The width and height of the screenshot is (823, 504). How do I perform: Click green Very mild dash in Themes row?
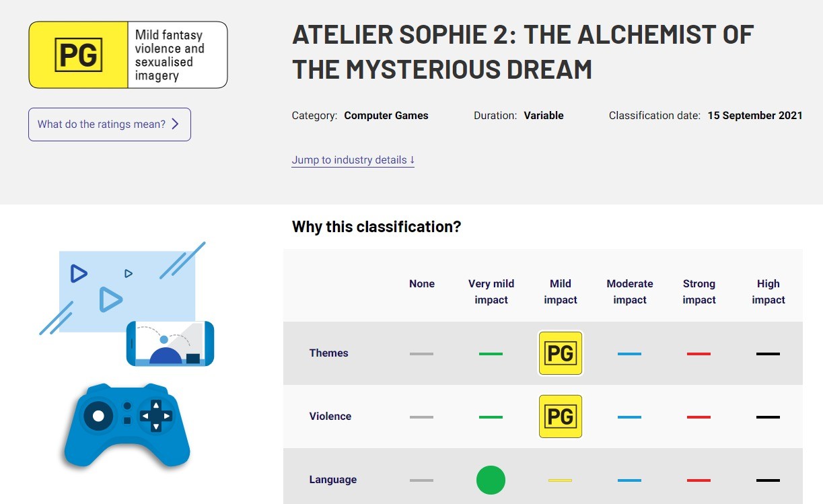point(491,354)
